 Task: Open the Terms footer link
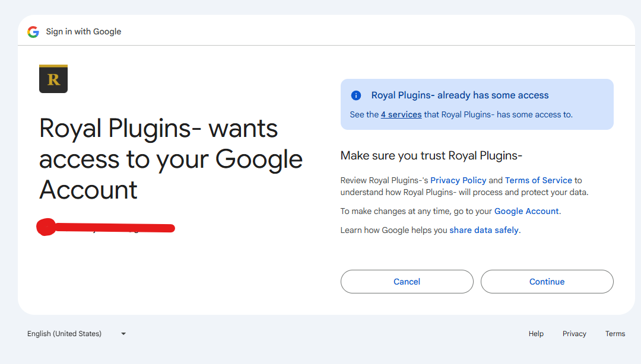pos(615,334)
